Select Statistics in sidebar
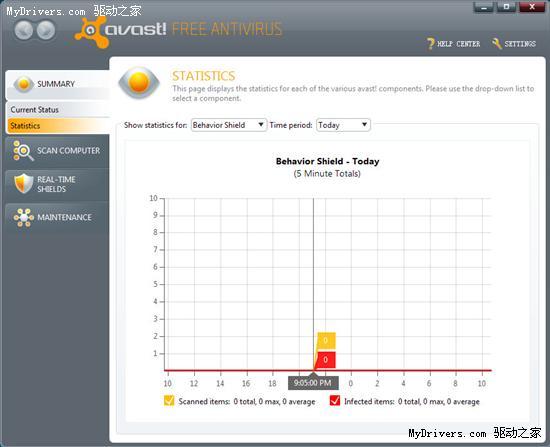The height and width of the screenshot is (447, 550). coord(58,126)
